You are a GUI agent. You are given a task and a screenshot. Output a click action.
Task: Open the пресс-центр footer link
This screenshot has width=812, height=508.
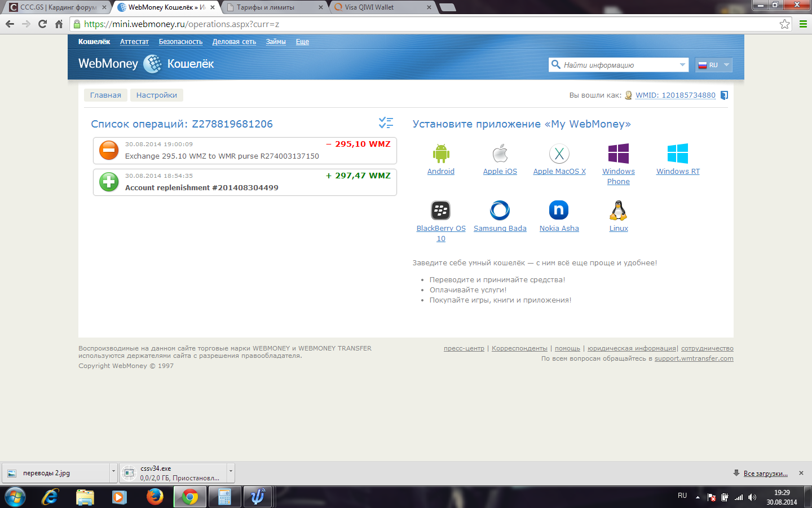click(464, 348)
